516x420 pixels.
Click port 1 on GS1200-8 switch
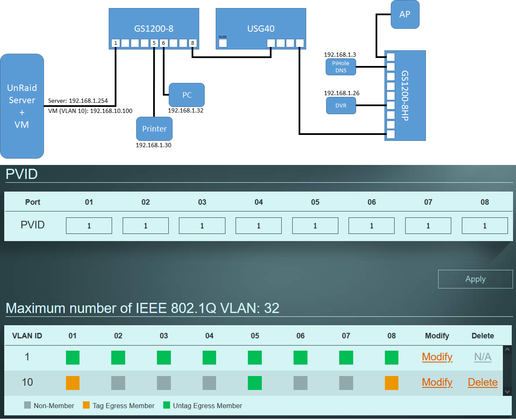[x=115, y=43]
